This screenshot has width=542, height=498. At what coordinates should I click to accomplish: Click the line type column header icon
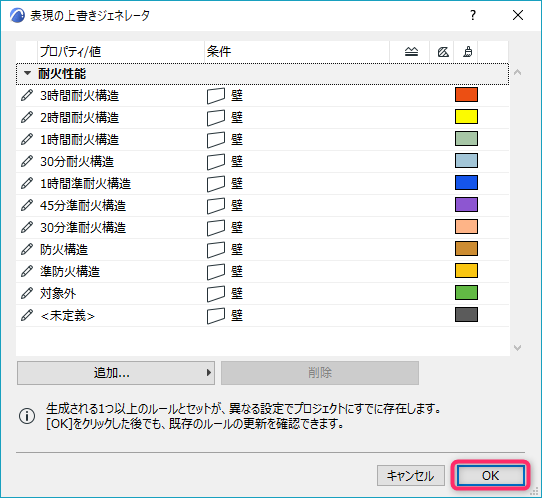click(x=411, y=52)
